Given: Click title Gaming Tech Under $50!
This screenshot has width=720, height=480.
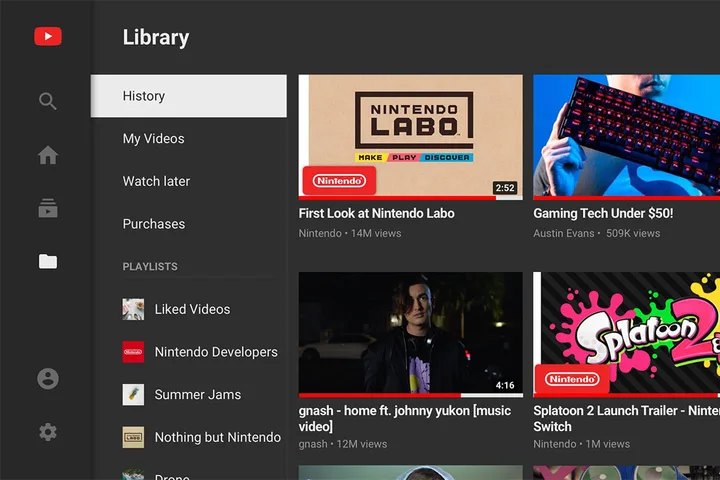Looking at the screenshot, I should pos(603,214).
